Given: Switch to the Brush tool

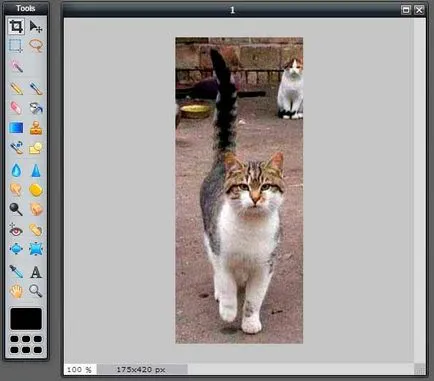Looking at the screenshot, I should [36, 88].
